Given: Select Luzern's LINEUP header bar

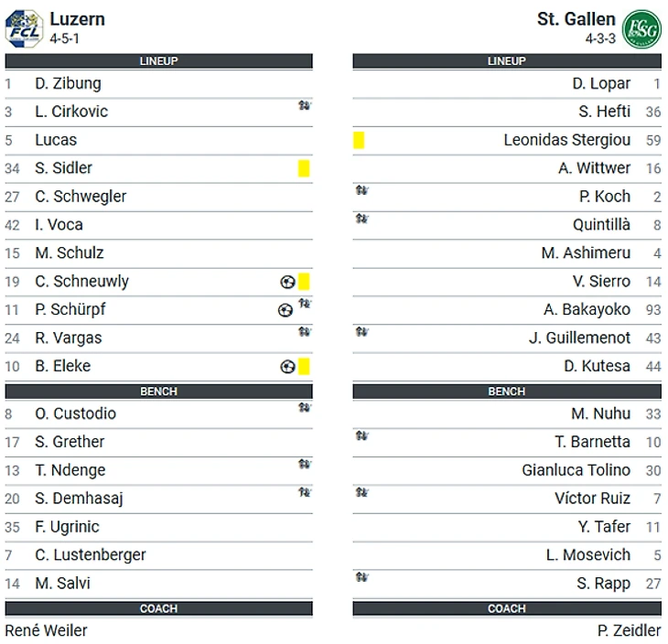Looking at the screenshot, I should [158, 61].
